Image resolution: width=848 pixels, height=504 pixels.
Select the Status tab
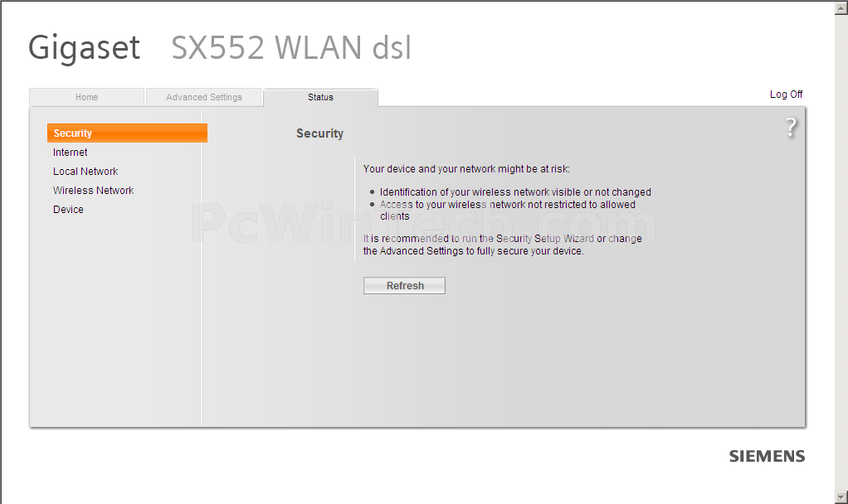coord(321,97)
